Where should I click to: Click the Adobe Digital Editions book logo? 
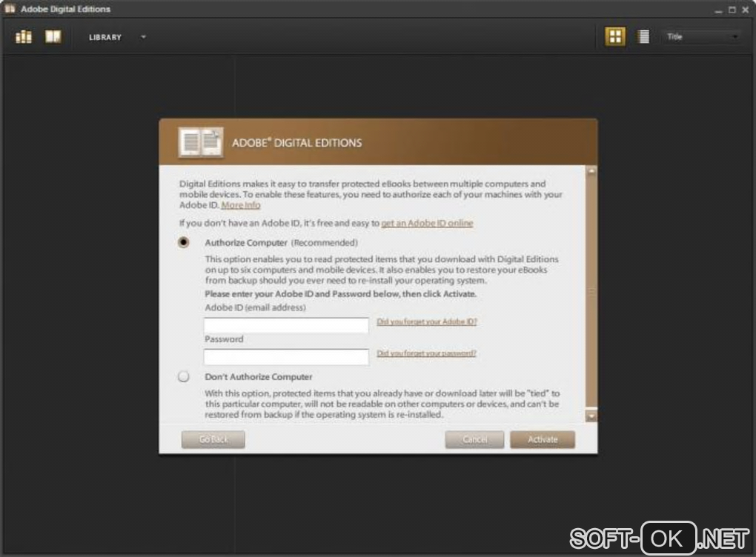pyautogui.click(x=201, y=142)
